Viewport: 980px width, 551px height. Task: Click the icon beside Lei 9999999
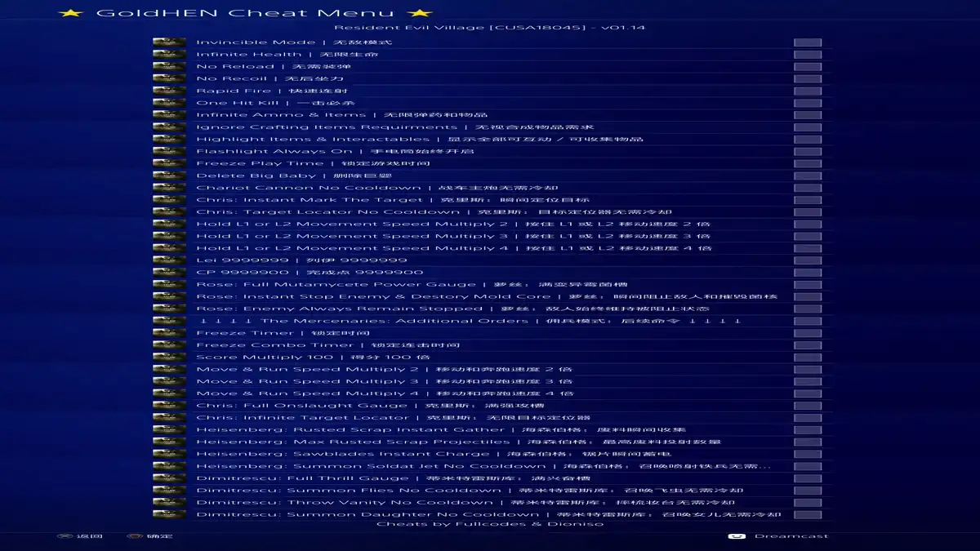(x=169, y=260)
